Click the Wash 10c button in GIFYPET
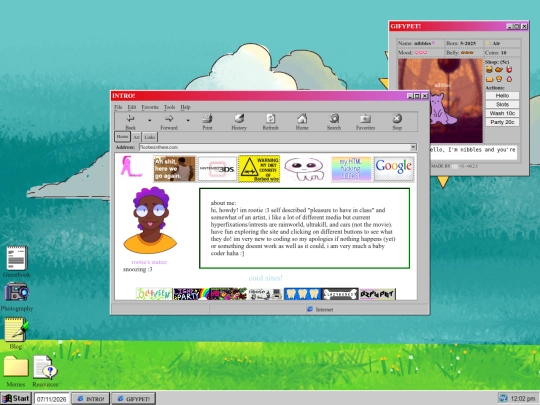 tap(502, 113)
